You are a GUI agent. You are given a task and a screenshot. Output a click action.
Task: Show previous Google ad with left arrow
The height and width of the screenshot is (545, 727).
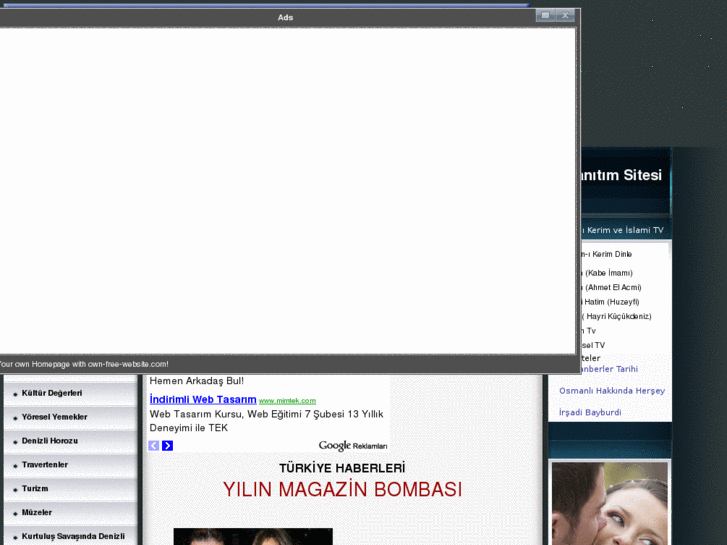[153, 446]
